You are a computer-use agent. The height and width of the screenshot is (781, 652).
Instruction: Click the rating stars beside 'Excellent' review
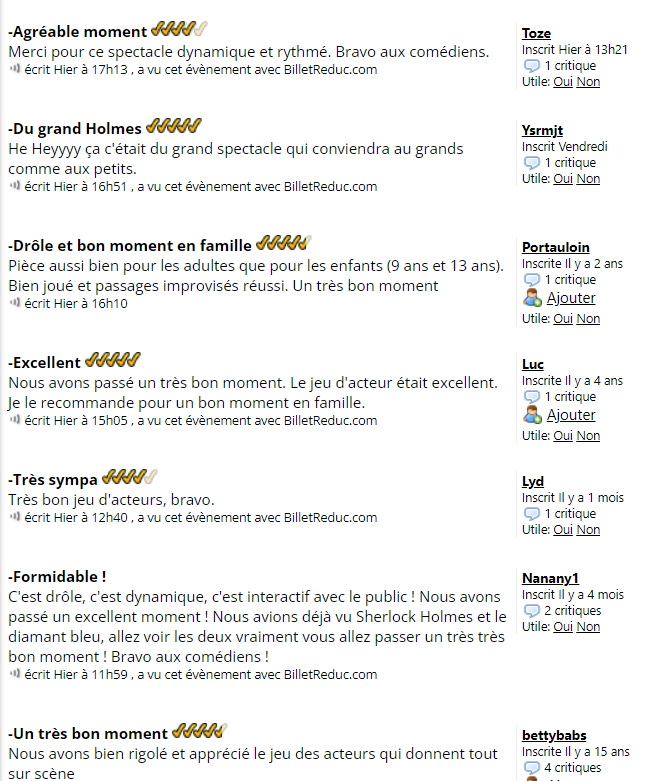(x=113, y=360)
